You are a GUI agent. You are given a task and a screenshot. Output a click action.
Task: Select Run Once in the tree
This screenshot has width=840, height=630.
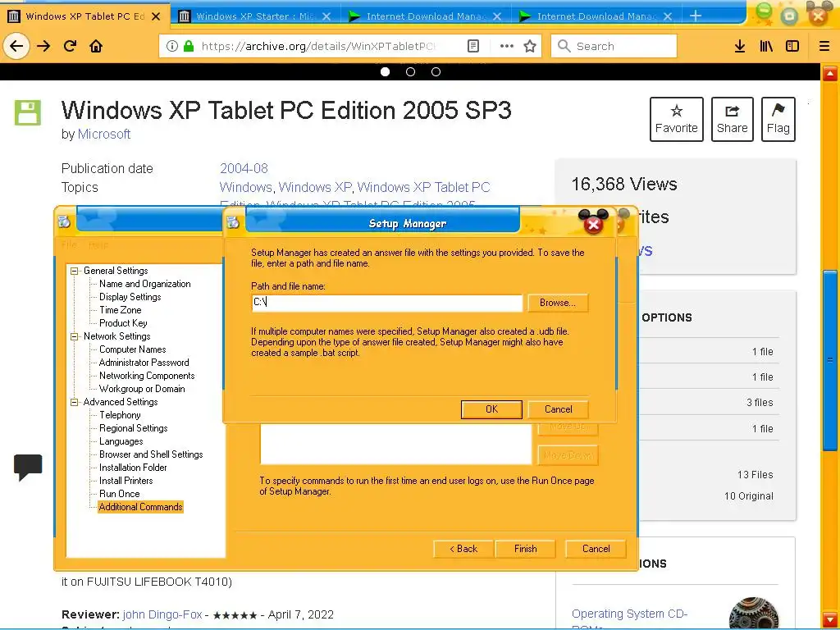[119, 494]
